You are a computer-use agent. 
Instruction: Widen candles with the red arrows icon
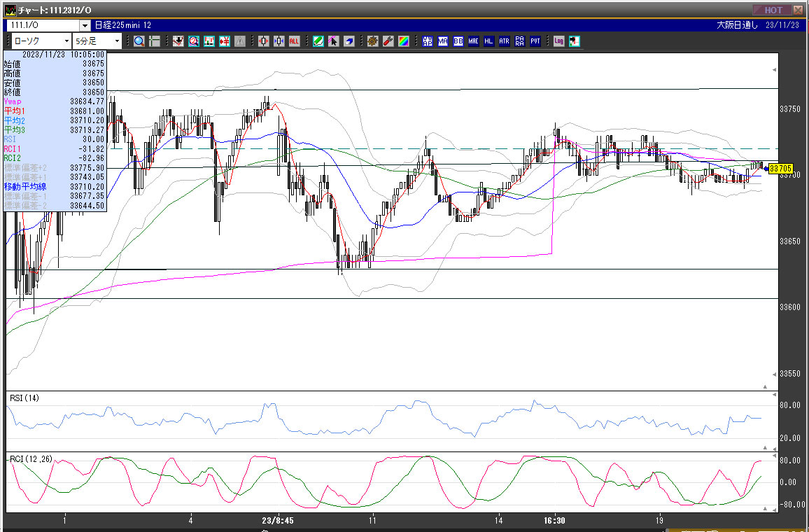point(263,41)
